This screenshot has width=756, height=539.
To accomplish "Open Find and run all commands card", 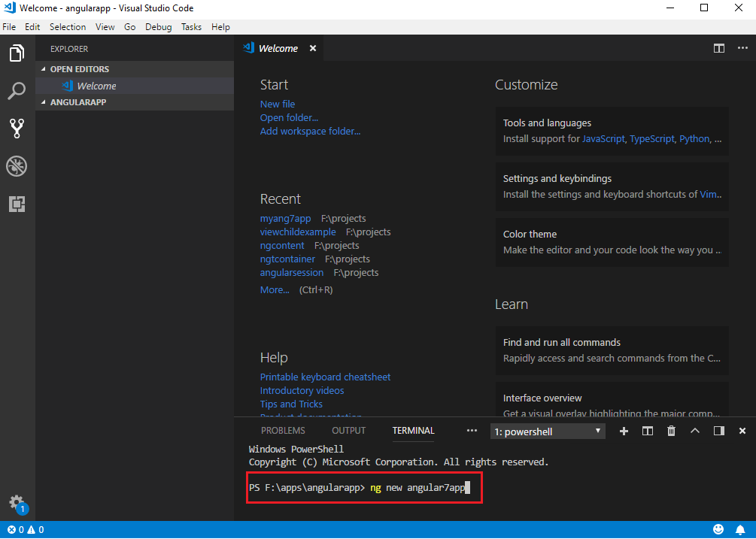I will tap(612, 350).
